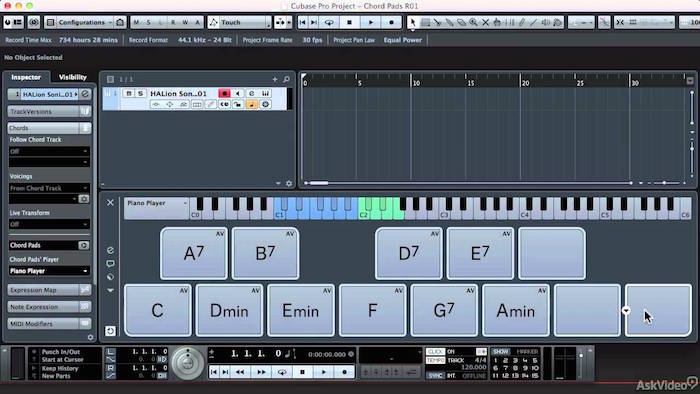Trigger the F chord pad

373,310
